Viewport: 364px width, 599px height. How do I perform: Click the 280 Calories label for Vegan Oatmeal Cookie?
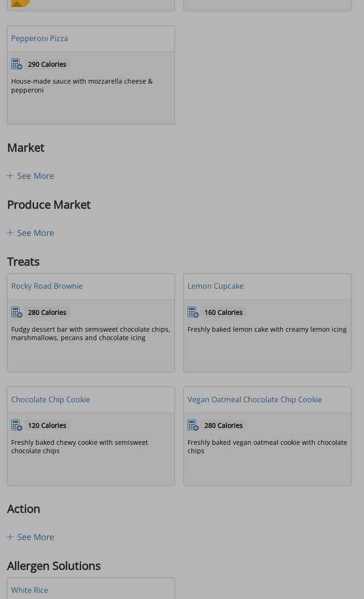point(224,426)
